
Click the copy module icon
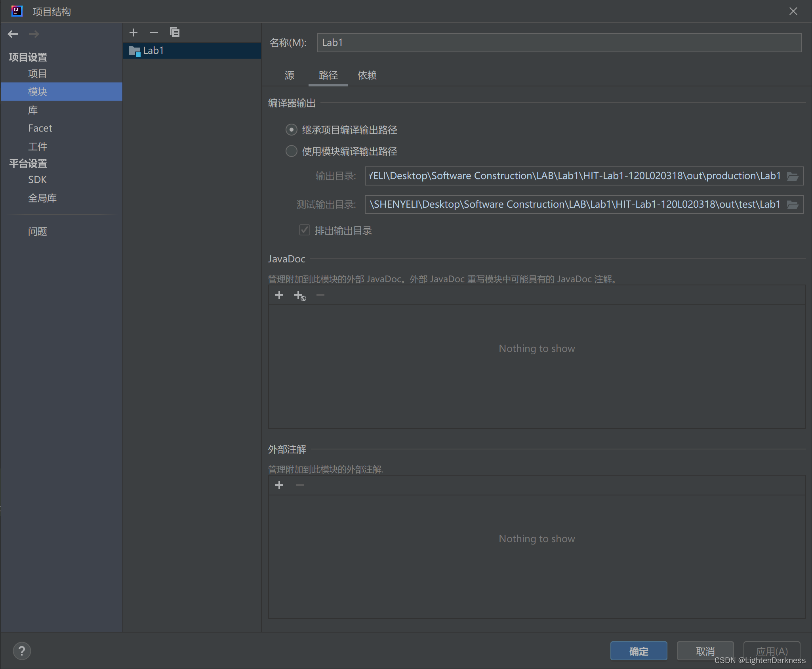[x=175, y=32]
